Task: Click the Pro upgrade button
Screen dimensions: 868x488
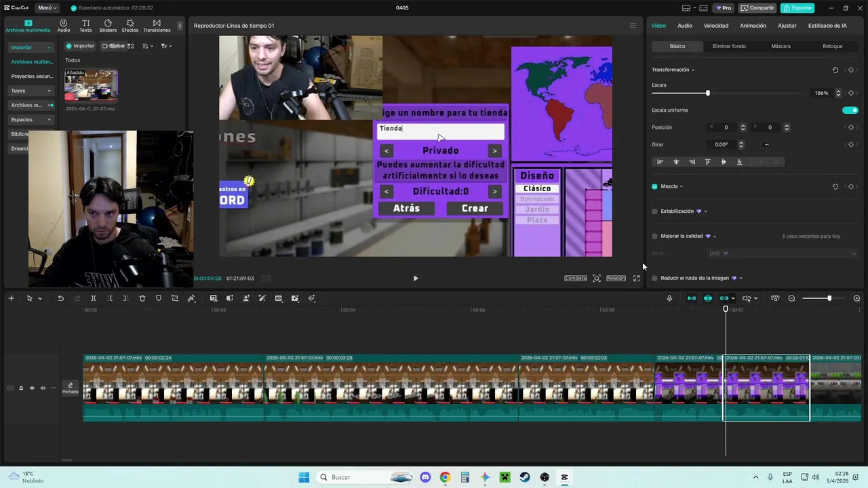Action: point(724,8)
